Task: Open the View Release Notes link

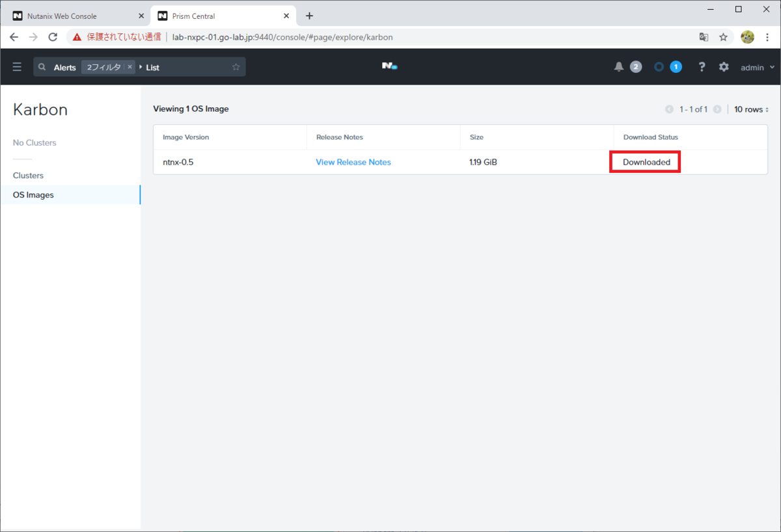Action: point(353,162)
